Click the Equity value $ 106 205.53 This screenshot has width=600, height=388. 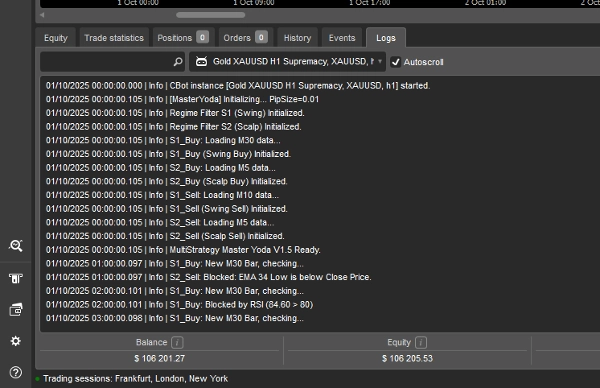(x=408, y=359)
